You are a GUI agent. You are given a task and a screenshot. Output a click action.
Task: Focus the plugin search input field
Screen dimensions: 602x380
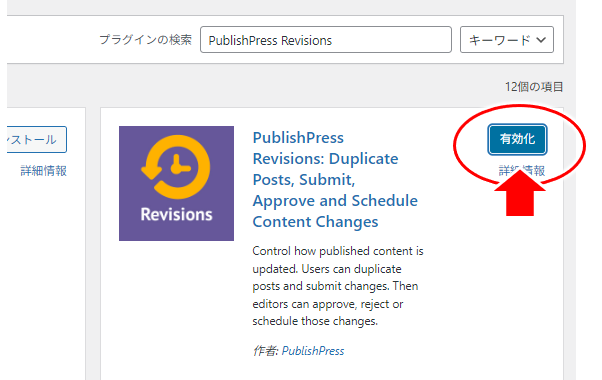pos(326,40)
